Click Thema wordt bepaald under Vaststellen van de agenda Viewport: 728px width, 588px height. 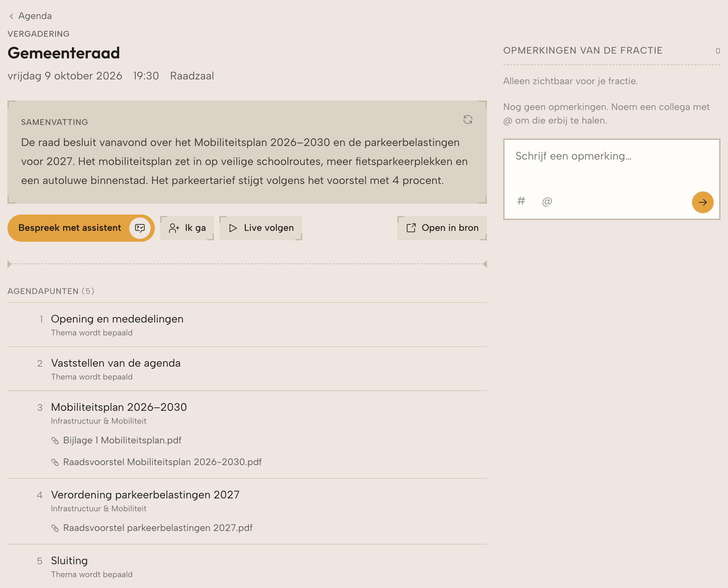(92, 377)
